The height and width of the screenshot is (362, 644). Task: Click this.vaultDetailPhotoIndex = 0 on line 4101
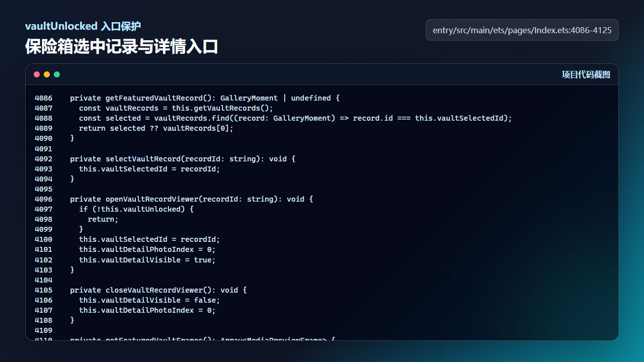click(x=147, y=249)
